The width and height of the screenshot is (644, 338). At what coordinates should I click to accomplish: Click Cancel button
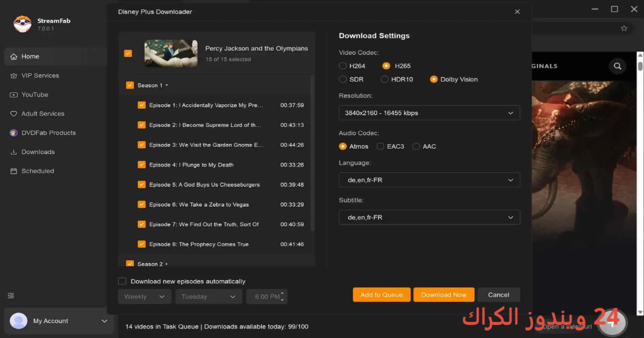click(x=499, y=295)
